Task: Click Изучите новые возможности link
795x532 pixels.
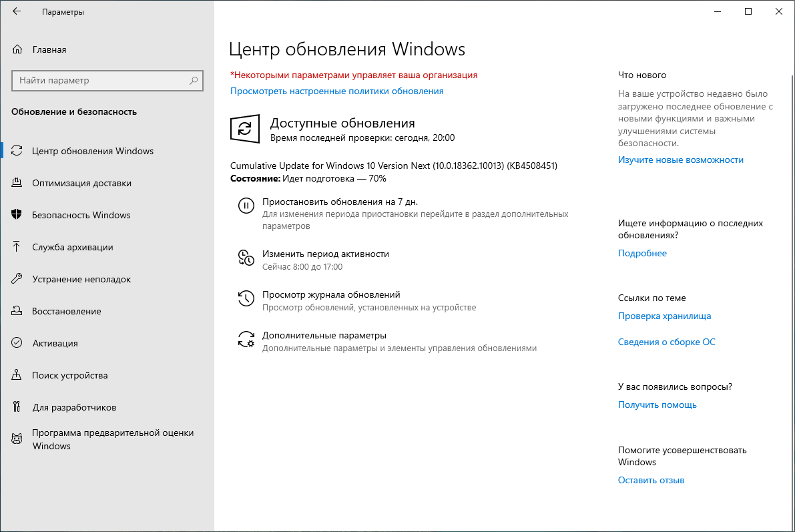Action: pyautogui.click(x=681, y=160)
